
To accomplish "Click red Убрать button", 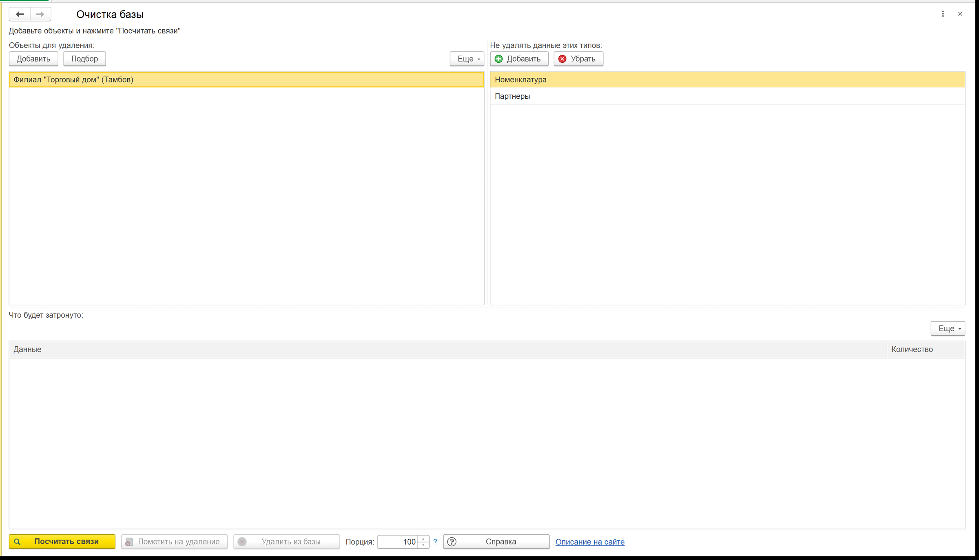I will click(x=578, y=59).
